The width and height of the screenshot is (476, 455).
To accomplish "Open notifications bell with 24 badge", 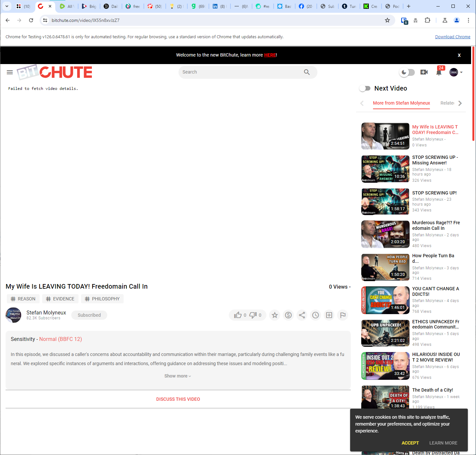I will click(x=439, y=72).
